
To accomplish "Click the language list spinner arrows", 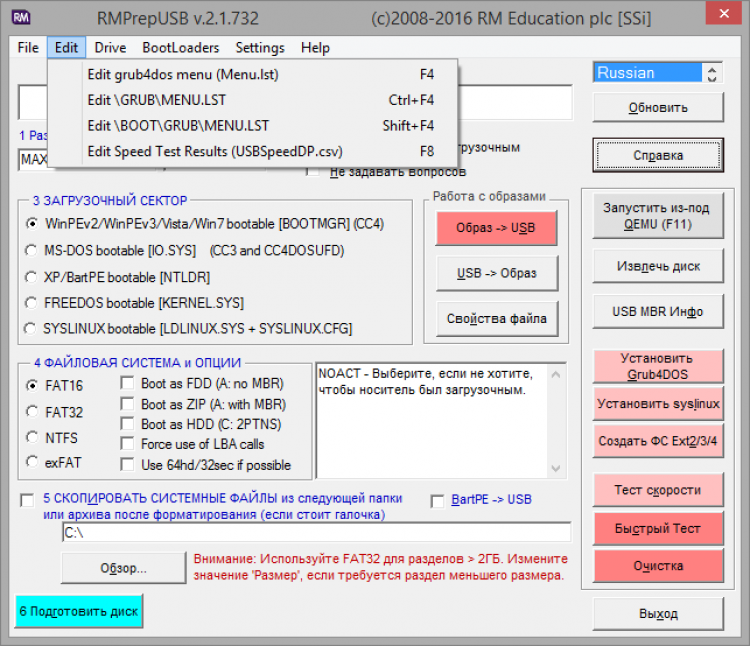I will click(x=712, y=74).
